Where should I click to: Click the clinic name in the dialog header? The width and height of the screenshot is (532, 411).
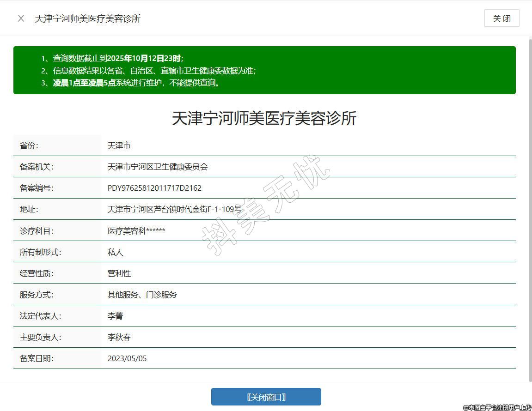[88, 18]
